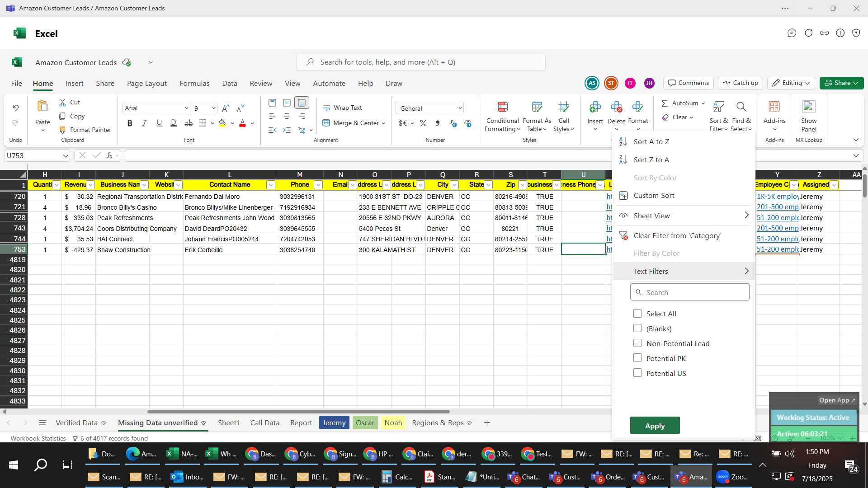Check the (Blanks) filter checkbox
The width and height of the screenshot is (868, 488).
click(x=637, y=328)
